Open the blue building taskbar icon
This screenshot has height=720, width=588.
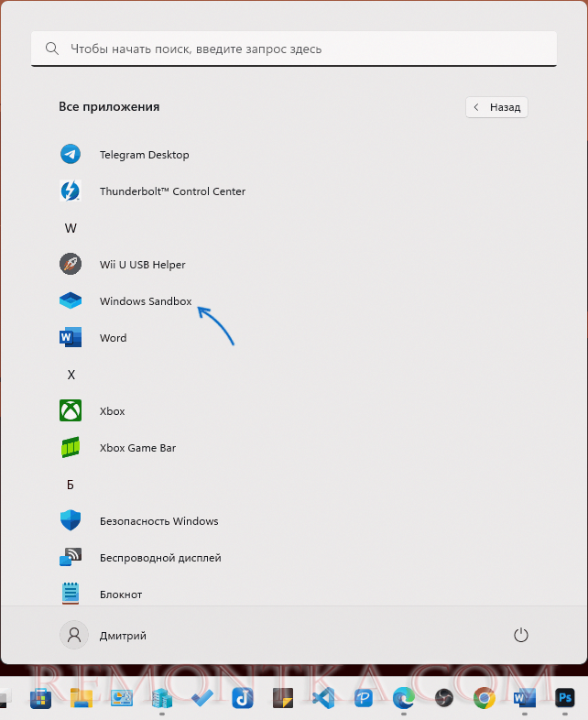162,698
